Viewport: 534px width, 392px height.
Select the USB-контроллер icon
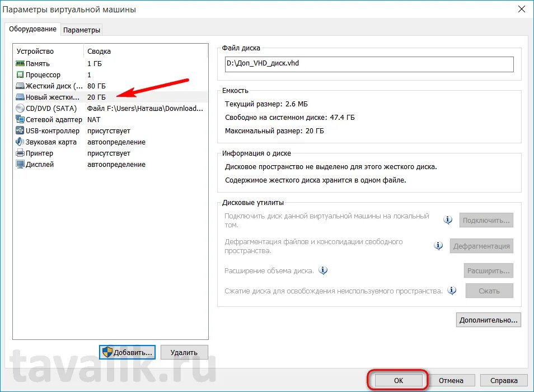click(20, 131)
